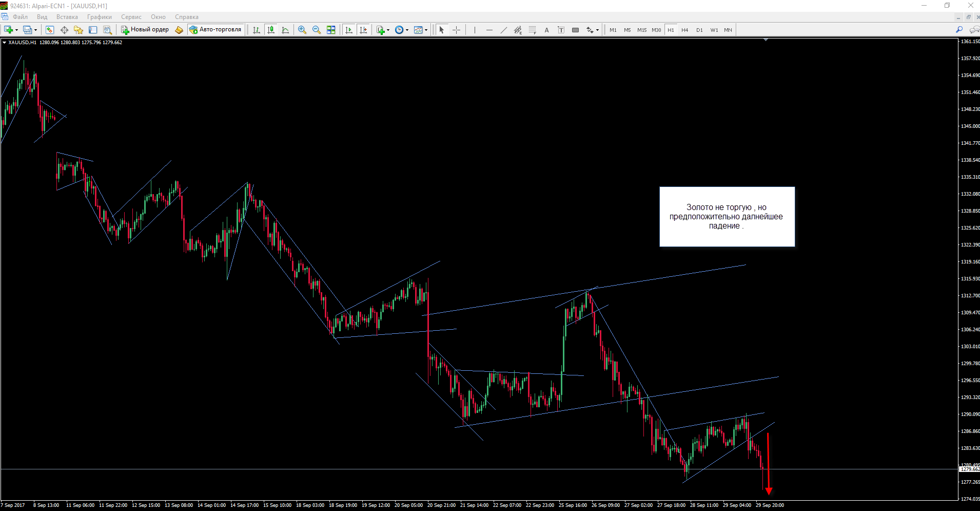
Task: Open the Navigator folder-star icon
Action: [x=79, y=30]
